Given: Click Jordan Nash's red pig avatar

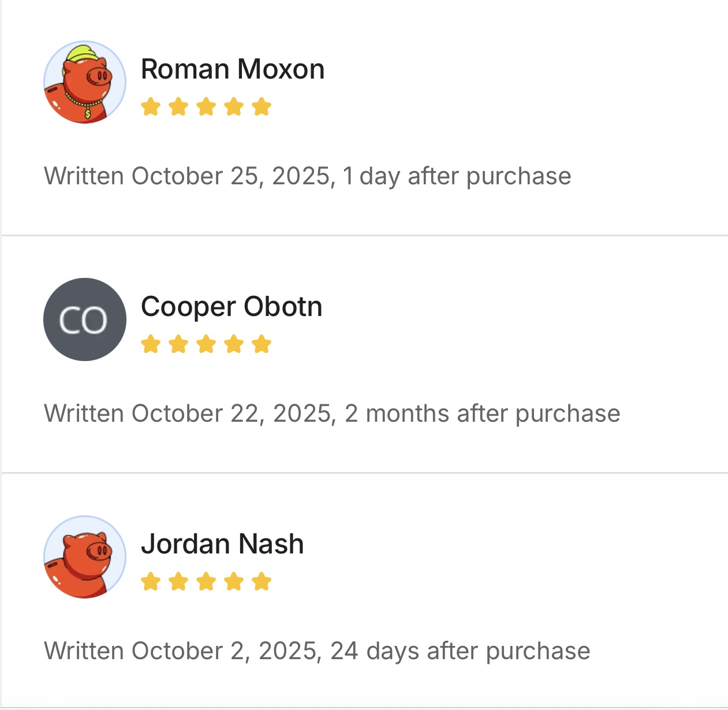Looking at the screenshot, I should pyautogui.click(x=85, y=557).
